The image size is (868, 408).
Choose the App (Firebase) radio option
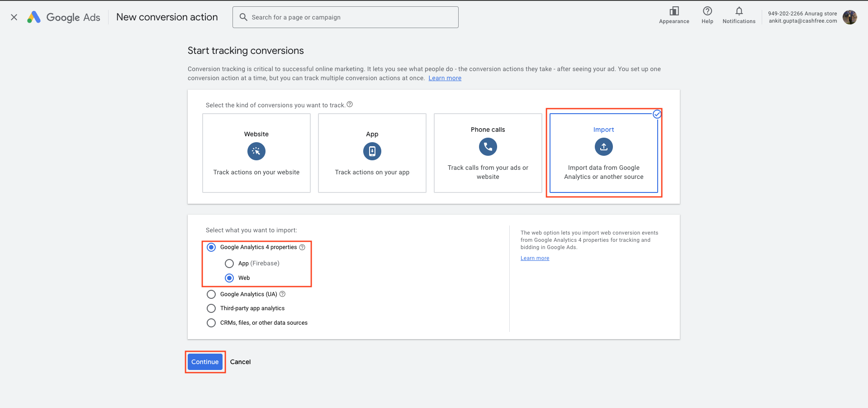coord(229,264)
